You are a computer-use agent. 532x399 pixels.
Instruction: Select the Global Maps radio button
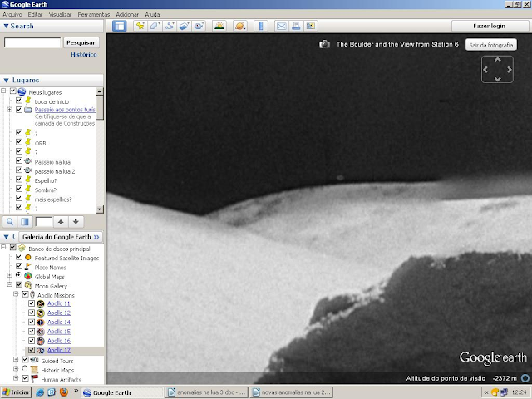18,275
